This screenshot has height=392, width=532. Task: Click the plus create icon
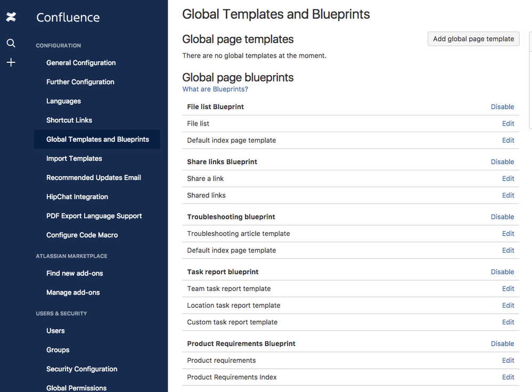click(11, 62)
